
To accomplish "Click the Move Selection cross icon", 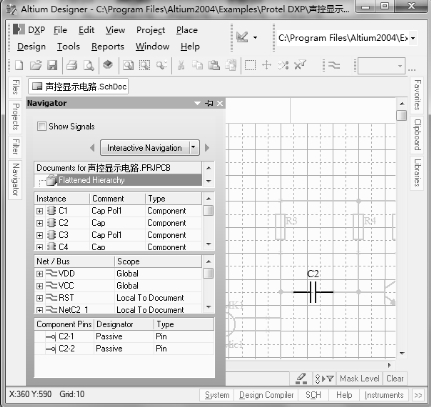I will click(x=267, y=65).
